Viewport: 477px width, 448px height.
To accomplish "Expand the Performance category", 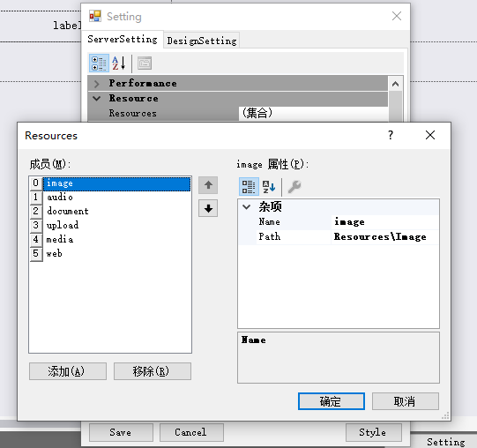I will point(97,84).
